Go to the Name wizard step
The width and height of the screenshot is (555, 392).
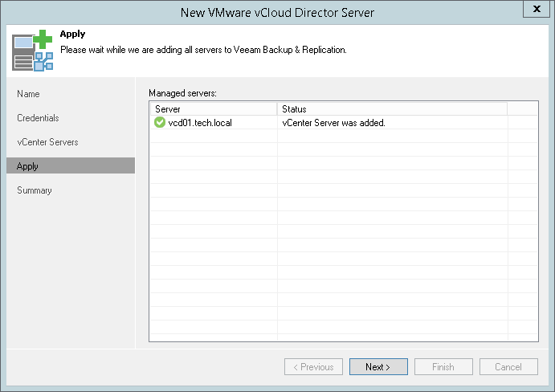[28, 94]
